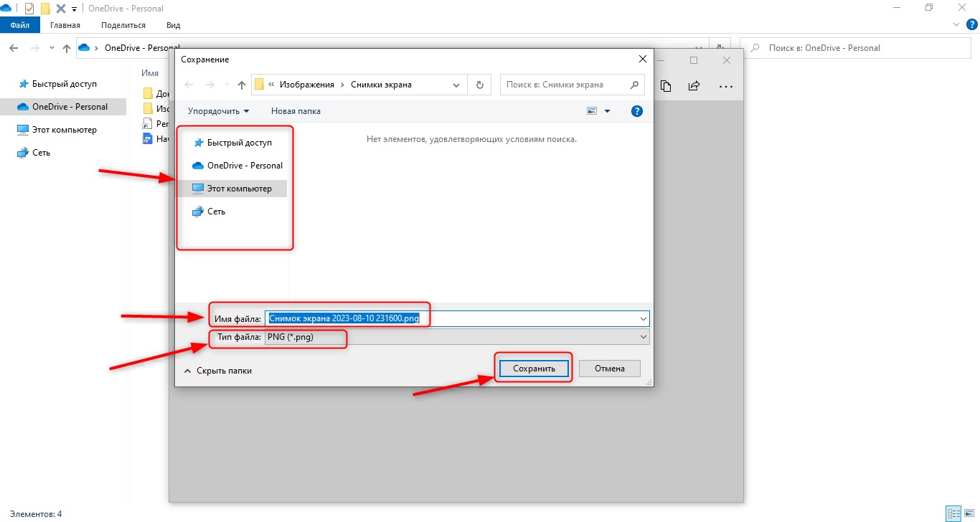
Task: Open the Тип файла dropdown
Action: click(456, 337)
